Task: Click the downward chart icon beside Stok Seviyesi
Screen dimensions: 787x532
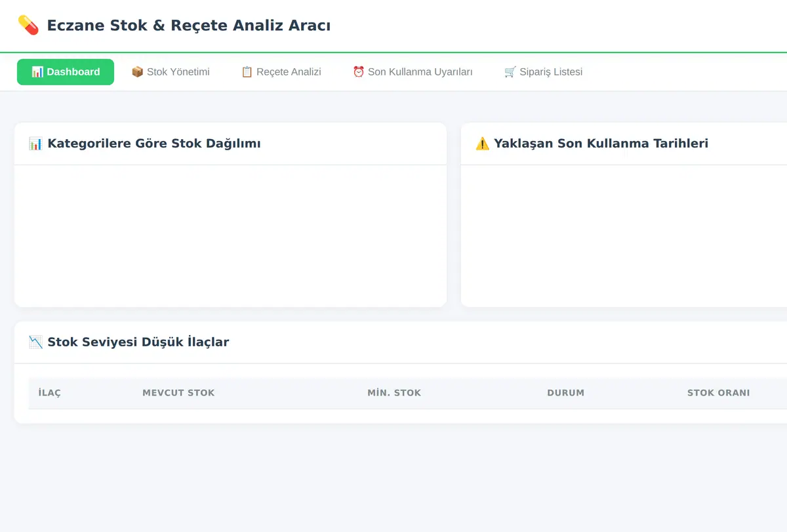Action: (36, 342)
